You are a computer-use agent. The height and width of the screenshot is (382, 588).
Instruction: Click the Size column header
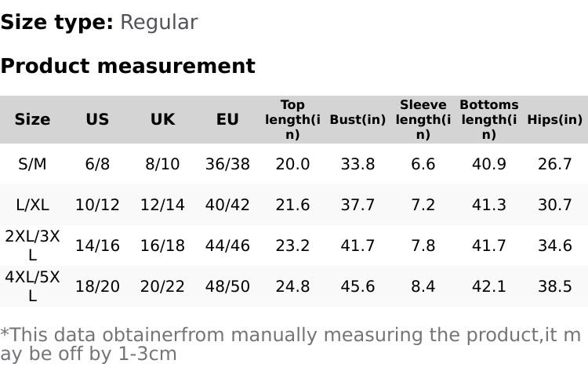coord(32,119)
